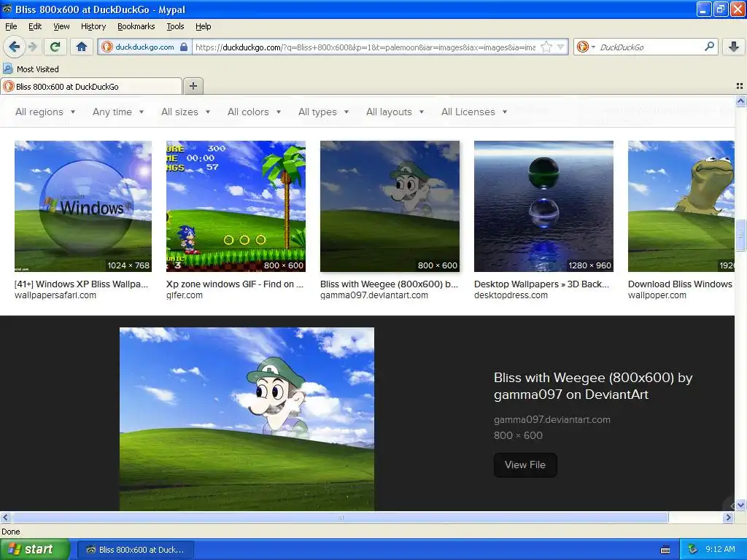Viewport: 747px width, 560px height.
Task: Open the large Weegee preview image
Action: [x=247, y=419]
